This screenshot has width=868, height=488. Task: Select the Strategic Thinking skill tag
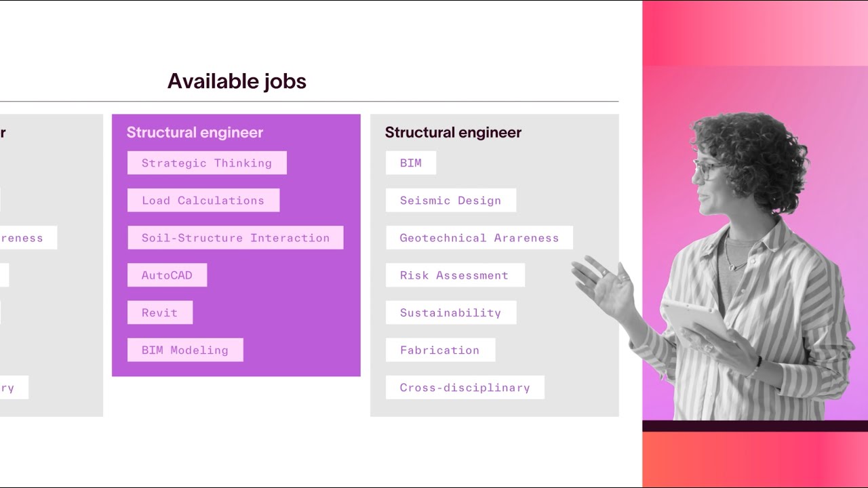click(x=207, y=163)
